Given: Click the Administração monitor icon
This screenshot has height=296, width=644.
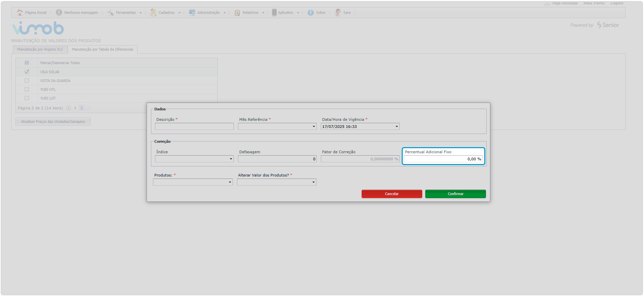Looking at the screenshot, I should point(192,12).
